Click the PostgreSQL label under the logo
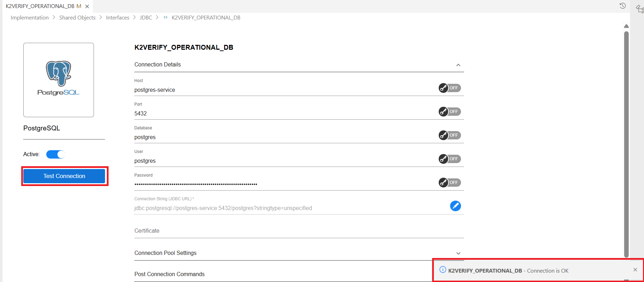644x282 pixels. [x=42, y=128]
